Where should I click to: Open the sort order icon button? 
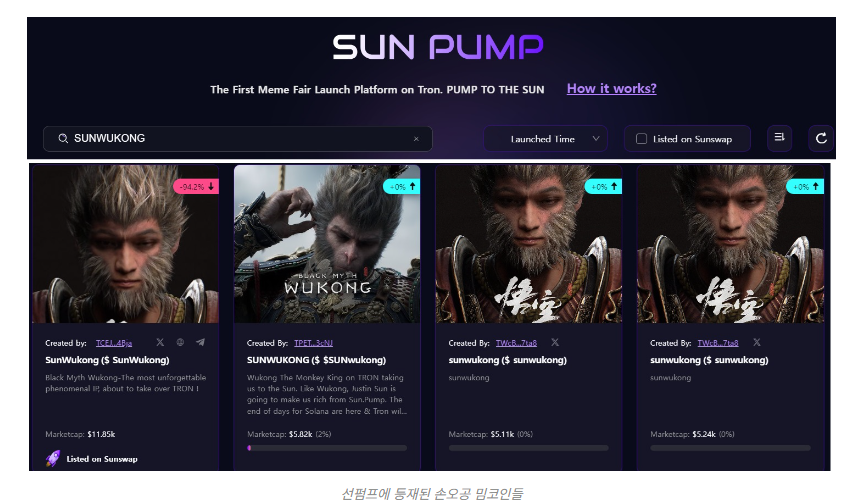coord(779,139)
